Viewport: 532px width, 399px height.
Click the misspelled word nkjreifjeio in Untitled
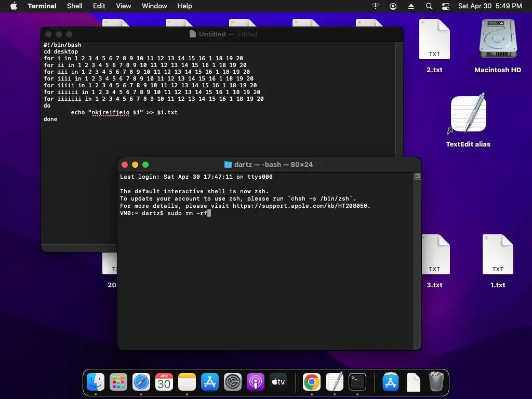[111, 112]
